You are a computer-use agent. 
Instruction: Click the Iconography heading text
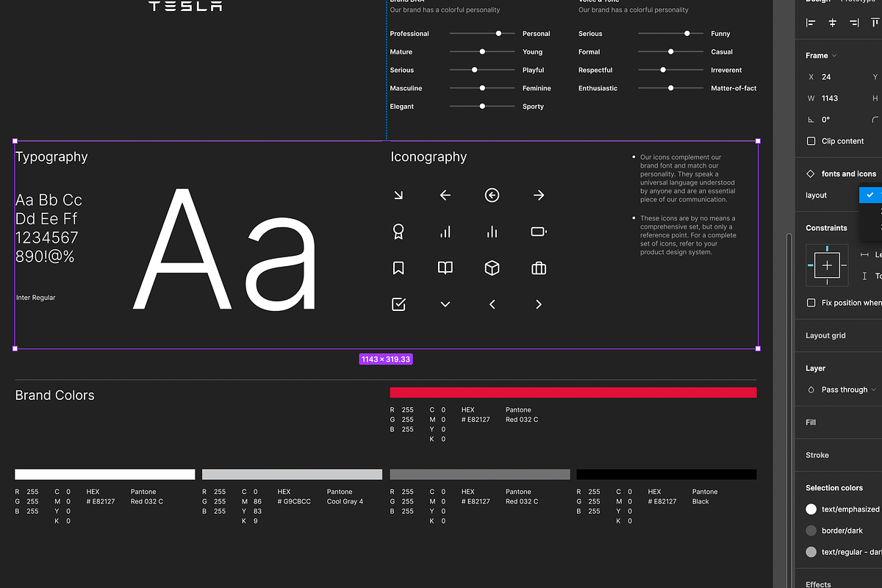tap(429, 157)
